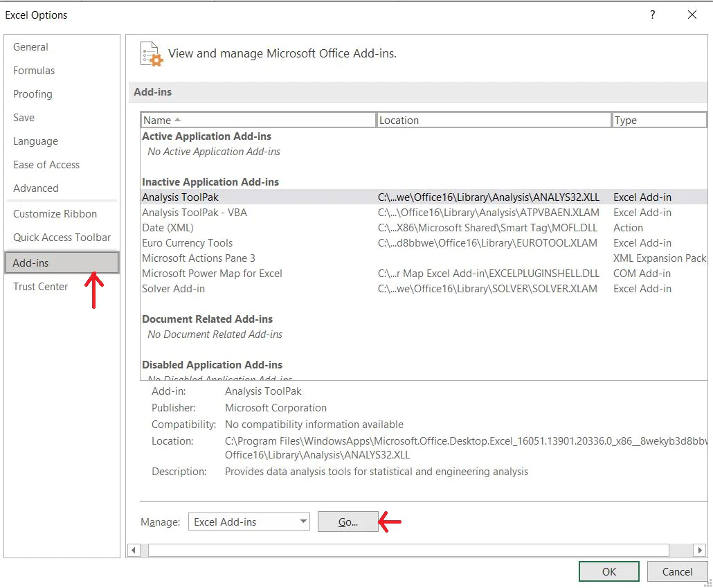Click the XML Expansion Pack type cell
Screen dimensions: 713x588
[659, 258]
